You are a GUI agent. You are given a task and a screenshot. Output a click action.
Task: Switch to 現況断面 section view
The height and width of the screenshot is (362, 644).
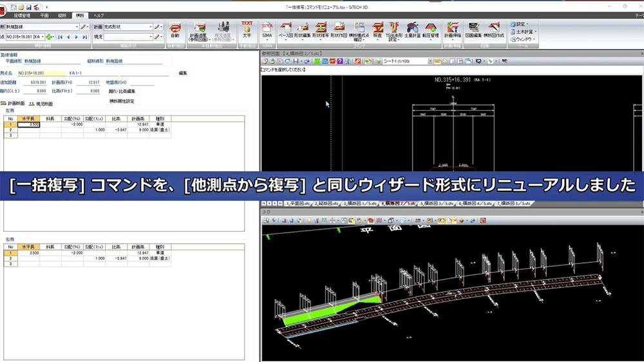pos(41,104)
